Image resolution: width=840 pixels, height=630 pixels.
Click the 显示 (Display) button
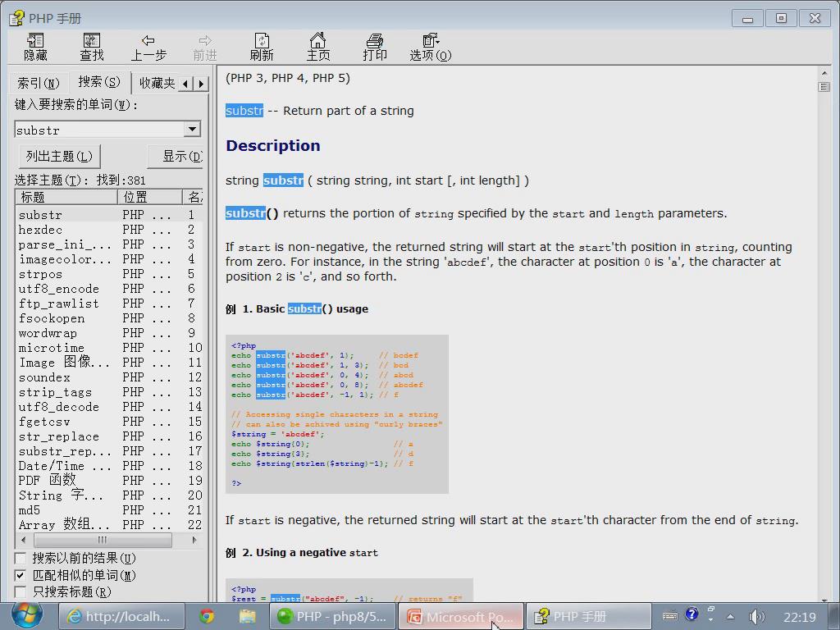point(176,157)
